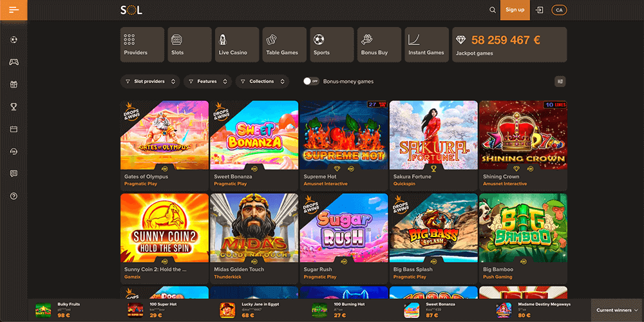Open the help question mark icon
This screenshot has height=322, width=644.
[x=14, y=196]
